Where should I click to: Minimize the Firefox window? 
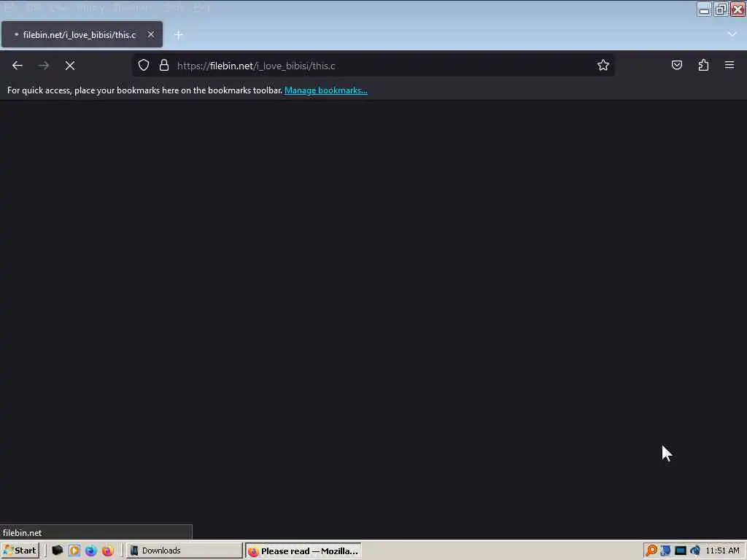(x=704, y=9)
